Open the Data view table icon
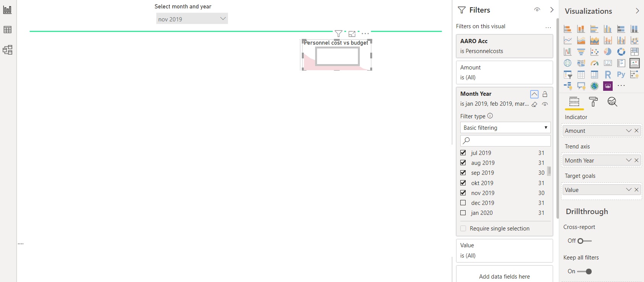 click(7, 30)
